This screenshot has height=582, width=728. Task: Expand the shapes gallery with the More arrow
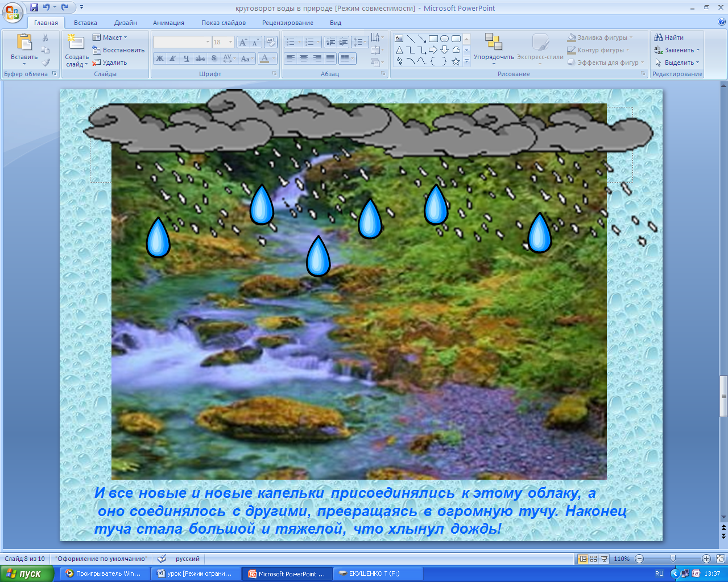[x=466, y=61]
